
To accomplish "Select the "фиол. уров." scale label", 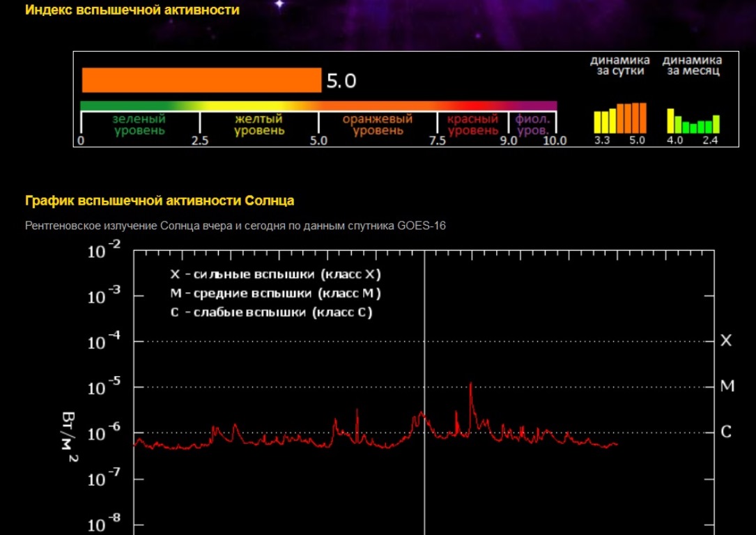I will click(532, 125).
